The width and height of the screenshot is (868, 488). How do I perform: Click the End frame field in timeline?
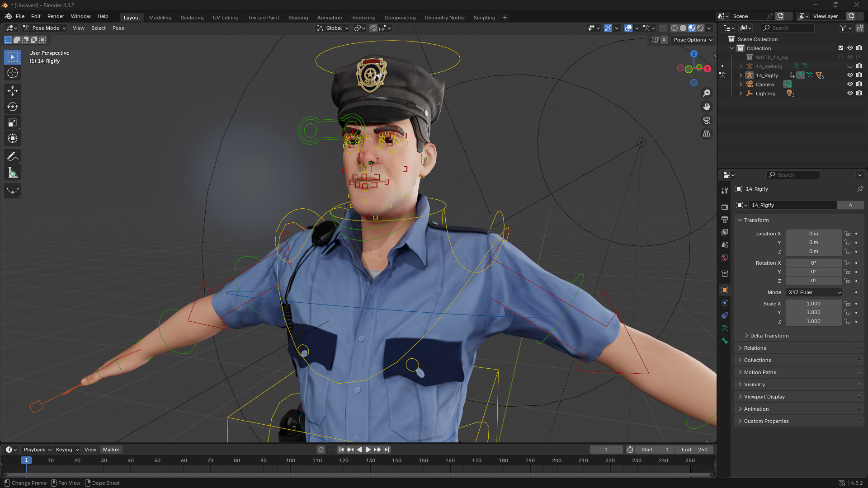point(694,450)
